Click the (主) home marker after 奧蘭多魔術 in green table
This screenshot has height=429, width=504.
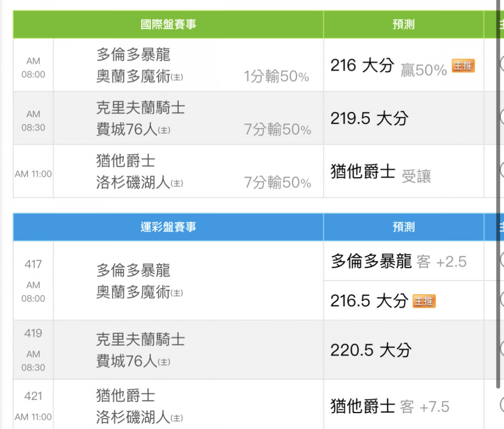click(x=177, y=77)
